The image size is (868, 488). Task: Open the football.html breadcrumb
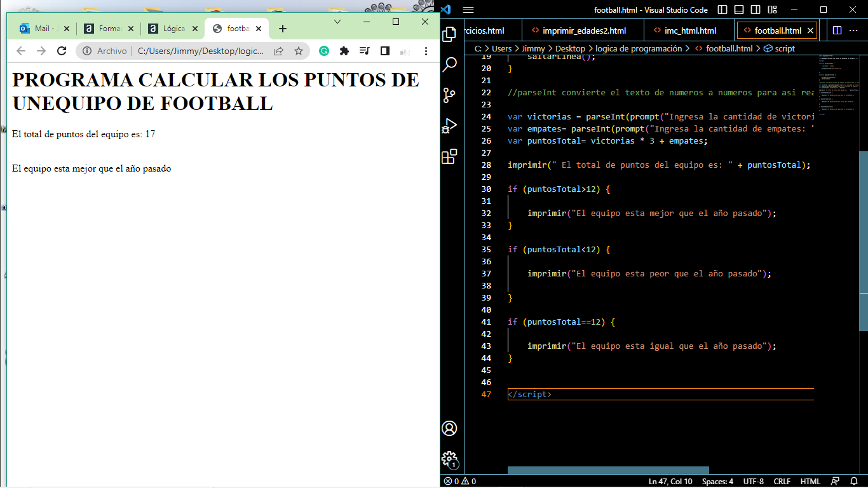pos(723,48)
